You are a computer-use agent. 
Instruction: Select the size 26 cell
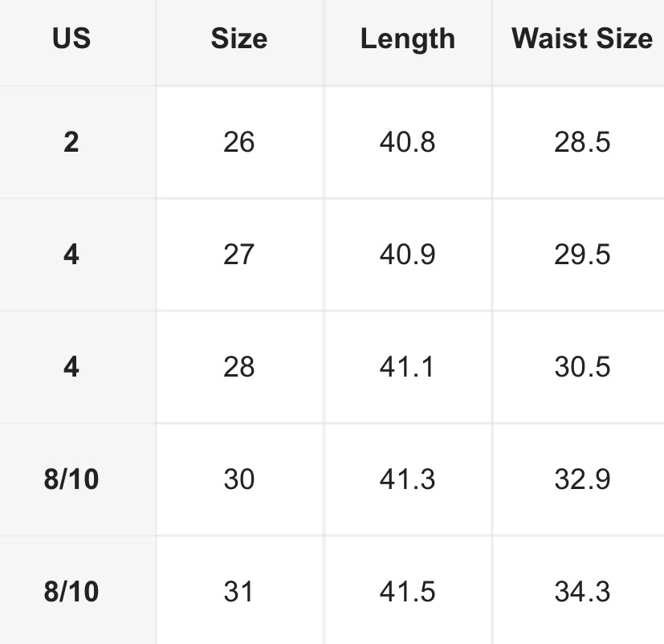[x=238, y=142]
